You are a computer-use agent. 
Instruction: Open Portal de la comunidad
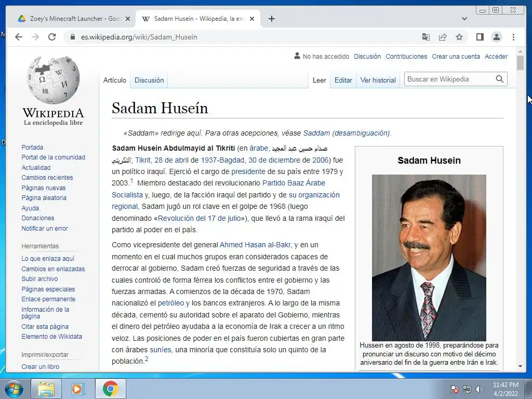click(x=54, y=157)
